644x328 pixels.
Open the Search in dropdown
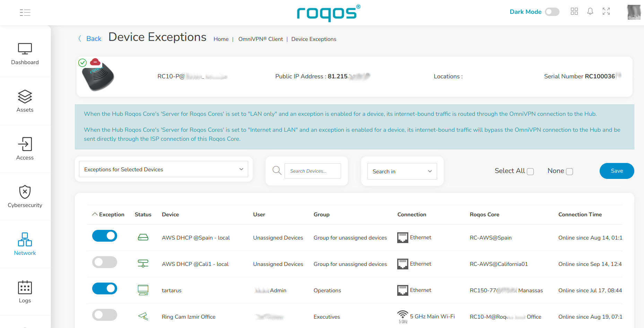pyautogui.click(x=402, y=171)
